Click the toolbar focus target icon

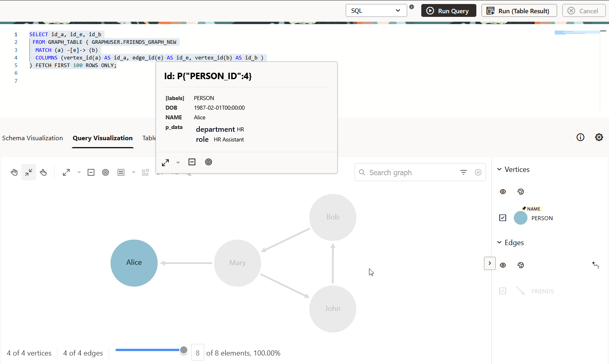pos(105,172)
